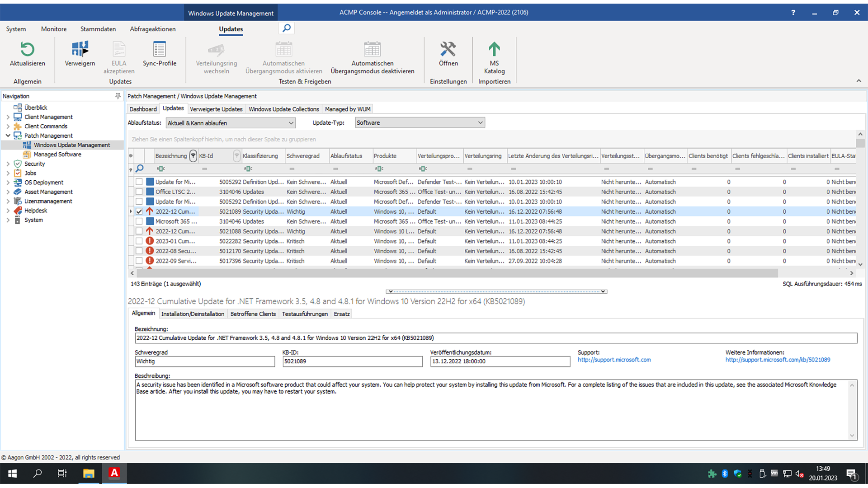Open Einstellungen with the Öffnen tools icon
Viewport: 868px width, 488px height.
pos(448,49)
